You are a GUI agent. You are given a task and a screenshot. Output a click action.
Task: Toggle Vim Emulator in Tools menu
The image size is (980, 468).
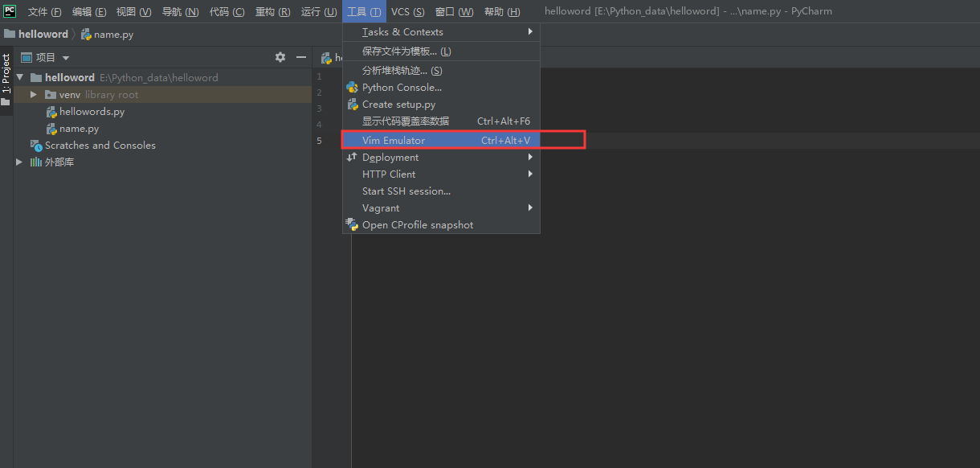(x=441, y=141)
